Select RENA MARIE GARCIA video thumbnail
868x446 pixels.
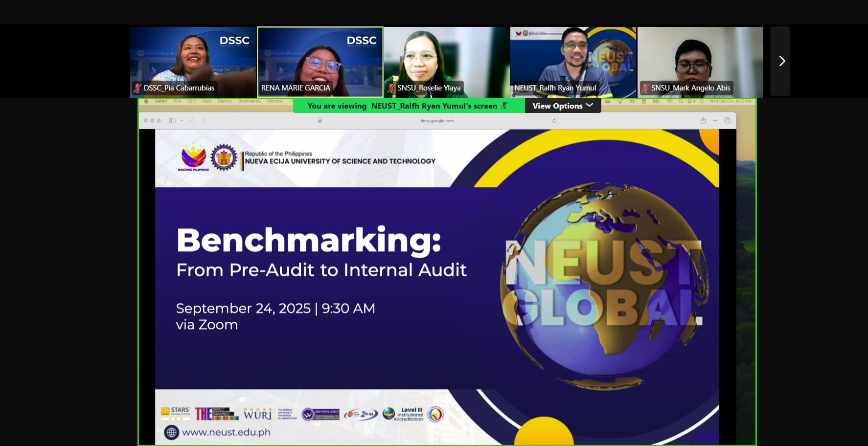point(320,59)
